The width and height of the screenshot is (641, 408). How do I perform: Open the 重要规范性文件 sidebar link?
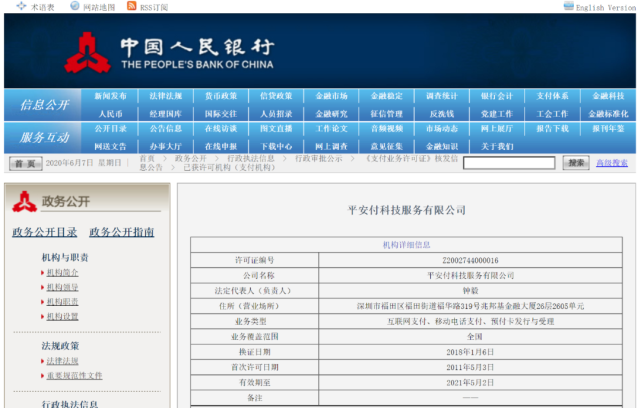(74, 376)
